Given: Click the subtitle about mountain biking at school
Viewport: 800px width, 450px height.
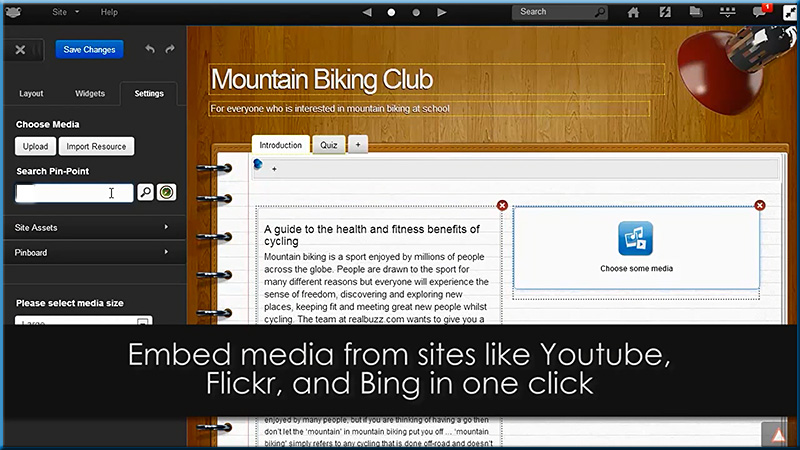Looking at the screenshot, I should (x=330, y=109).
